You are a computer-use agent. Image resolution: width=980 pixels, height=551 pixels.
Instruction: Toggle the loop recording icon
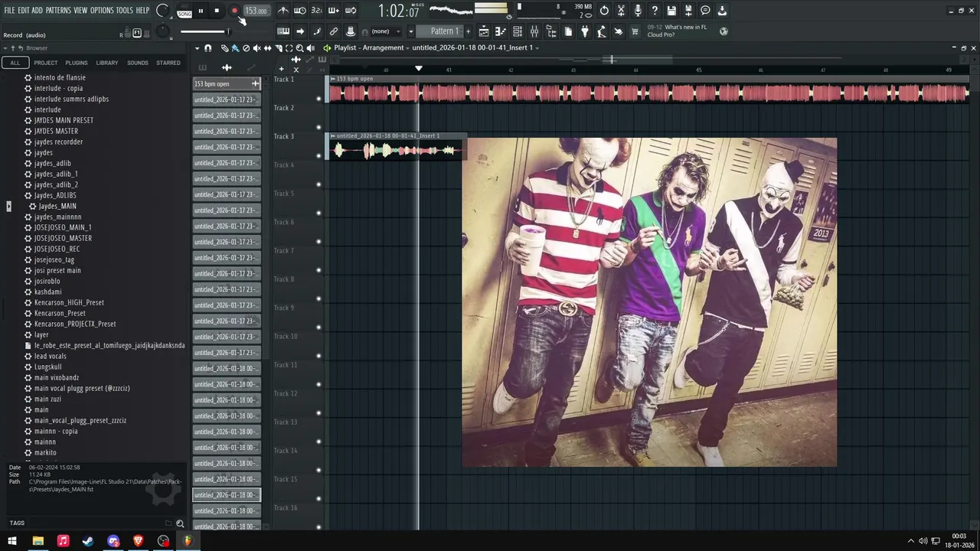pos(350,11)
